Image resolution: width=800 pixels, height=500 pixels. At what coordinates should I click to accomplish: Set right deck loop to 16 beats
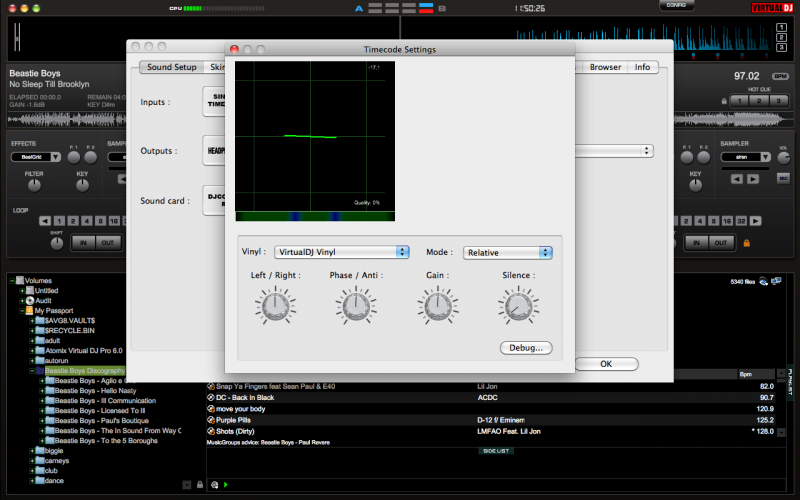coord(728,221)
